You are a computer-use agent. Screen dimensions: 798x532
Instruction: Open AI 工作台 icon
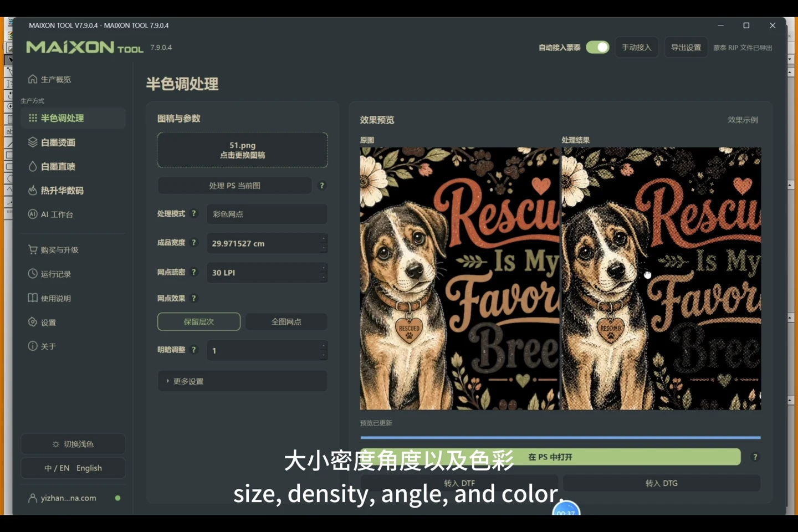click(x=33, y=214)
